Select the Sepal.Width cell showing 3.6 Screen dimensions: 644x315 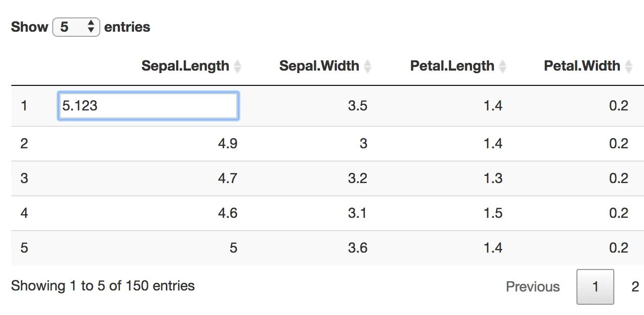[x=357, y=248]
